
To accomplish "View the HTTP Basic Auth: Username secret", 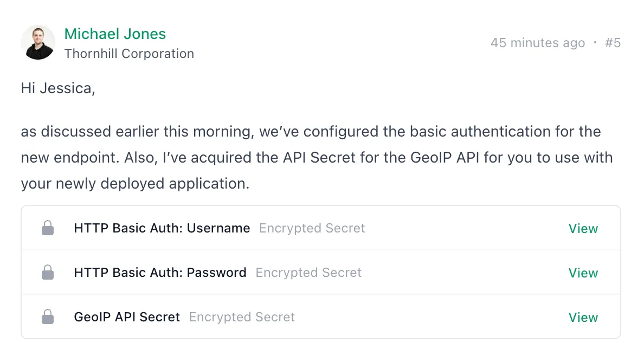I will [x=583, y=228].
